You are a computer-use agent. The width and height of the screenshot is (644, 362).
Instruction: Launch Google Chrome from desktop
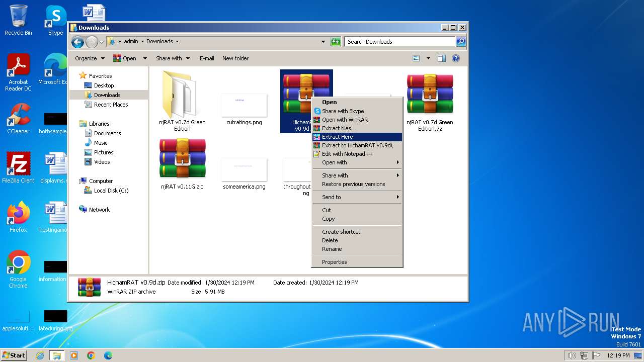pos(18,269)
